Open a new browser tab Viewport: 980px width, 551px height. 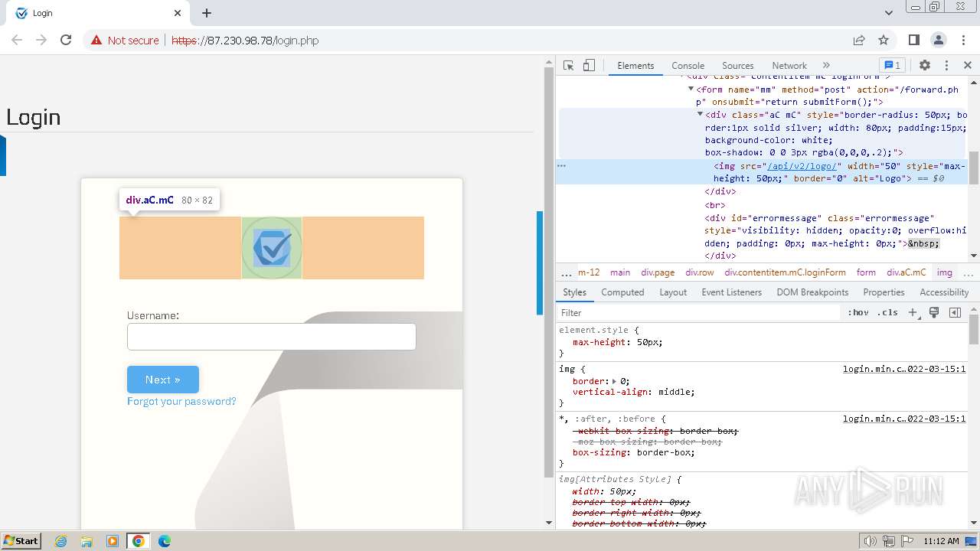pyautogui.click(x=207, y=13)
